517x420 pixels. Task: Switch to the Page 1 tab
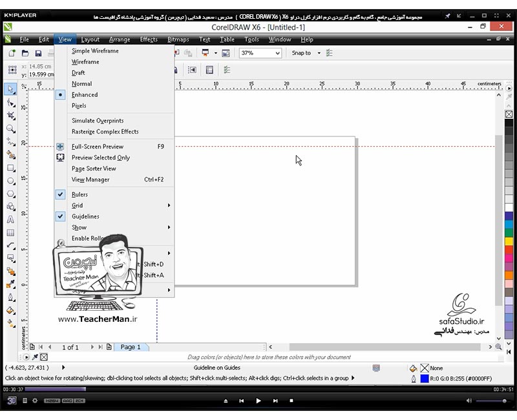point(131,347)
